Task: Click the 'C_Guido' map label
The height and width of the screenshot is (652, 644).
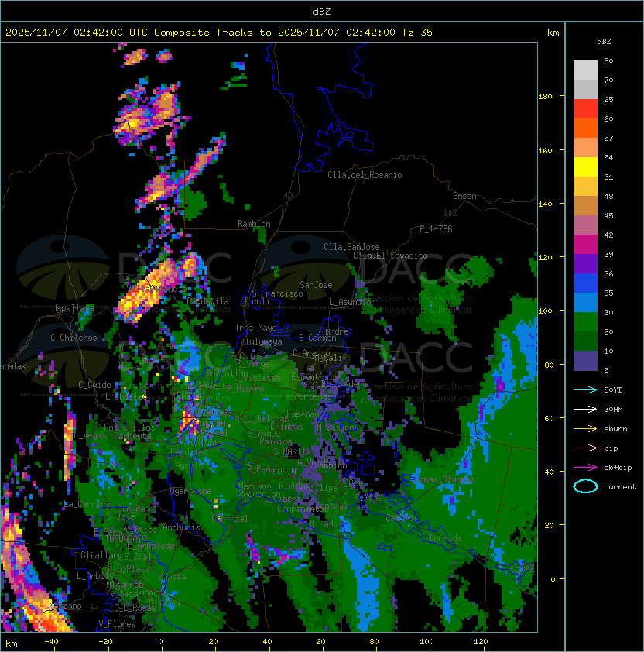Action: (x=94, y=385)
